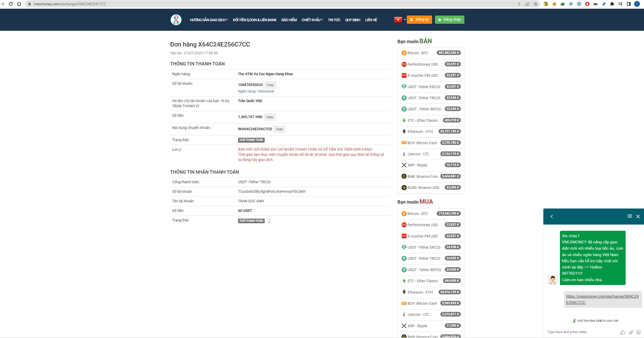Open the browser extensions puzzle icon

(x=612, y=4)
